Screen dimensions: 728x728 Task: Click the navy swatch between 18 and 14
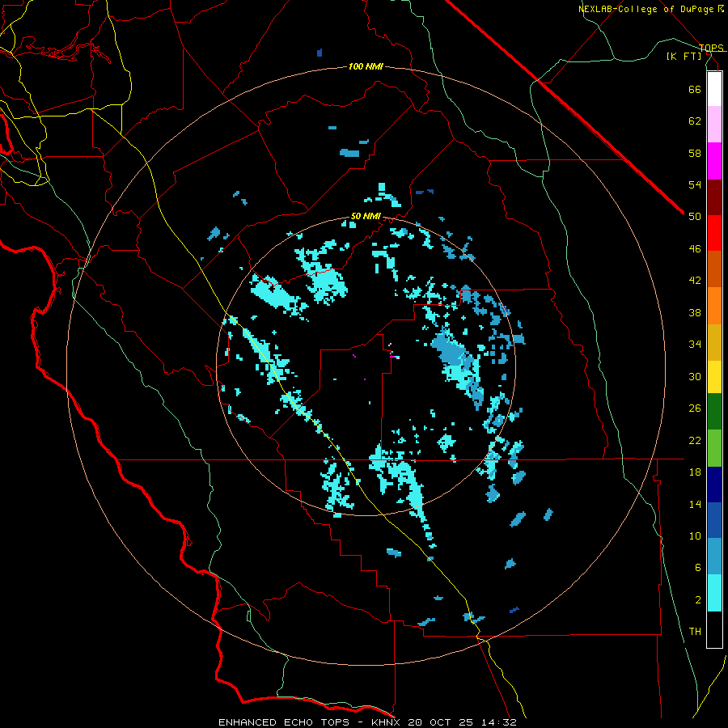pyautogui.click(x=714, y=485)
